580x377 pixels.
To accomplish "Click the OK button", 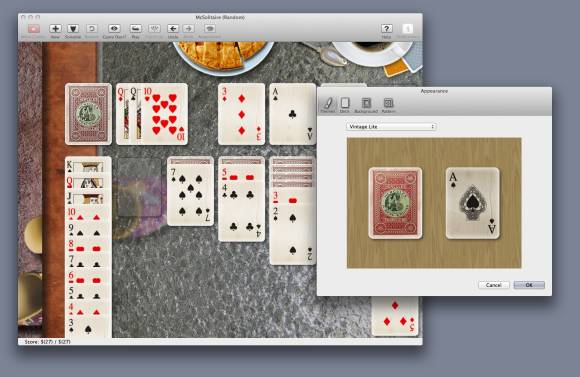I will (529, 285).
